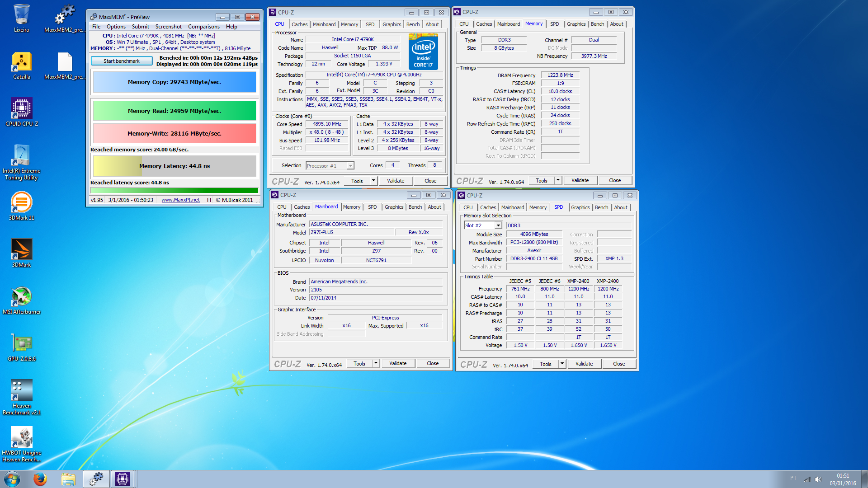868x488 pixels.
Task: Expand Tools arrow in CPU-Z SPD window
Action: 562,364
